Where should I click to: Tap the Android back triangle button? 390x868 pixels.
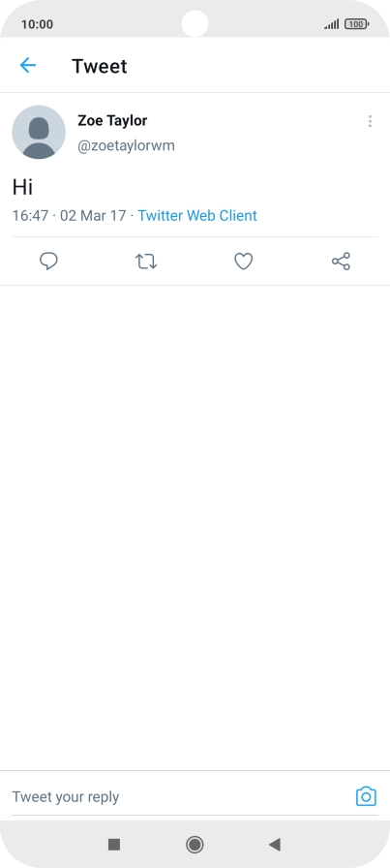pyautogui.click(x=275, y=844)
